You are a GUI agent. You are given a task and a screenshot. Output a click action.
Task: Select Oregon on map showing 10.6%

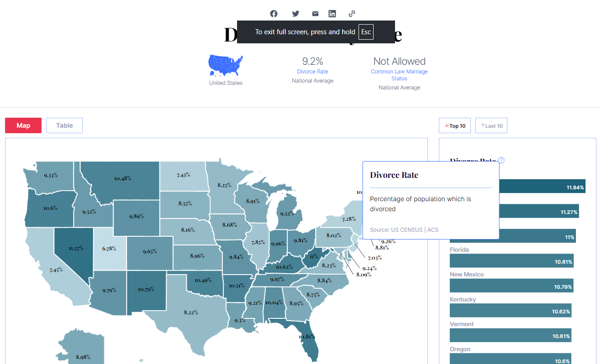49,208
